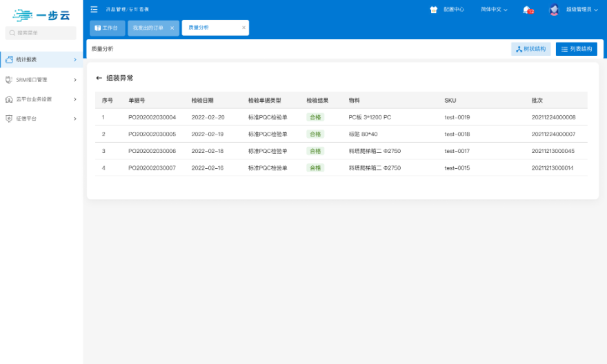This screenshot has height=364, width=607.
Task: Click the SRM接口管理 sidebar icon
Action: click(9, 79)
